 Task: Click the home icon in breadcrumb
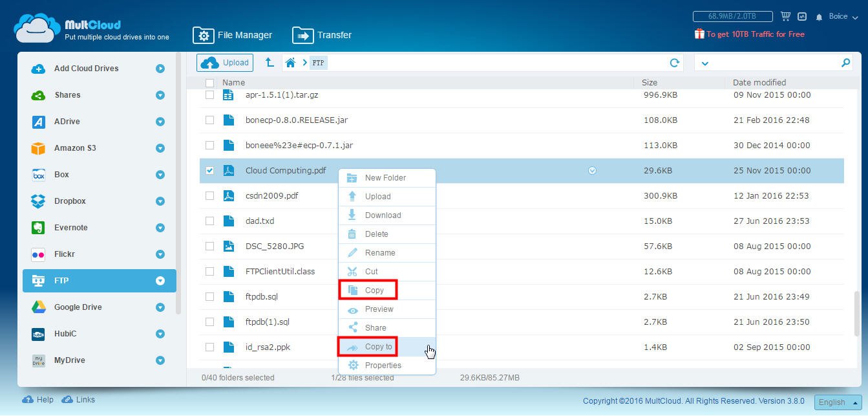[291, 63]
